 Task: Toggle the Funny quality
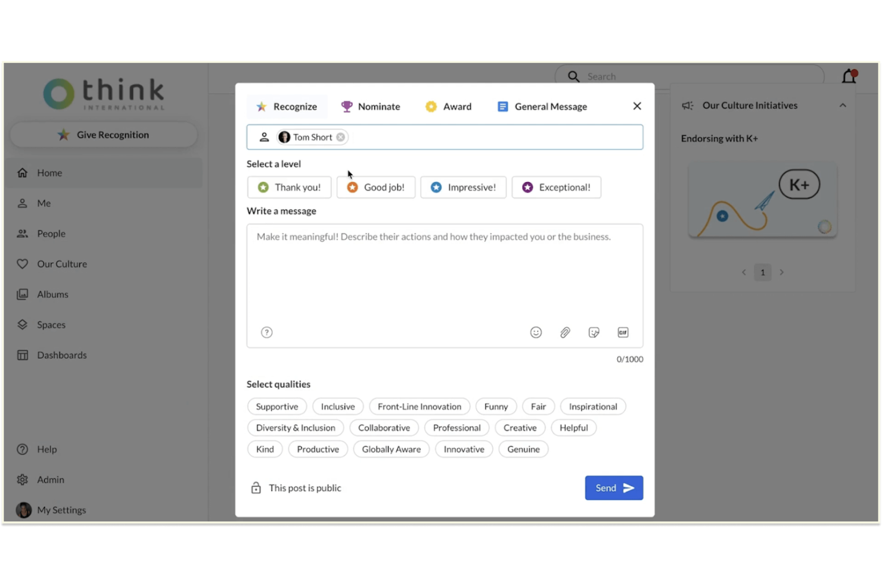click(x=496, y=406)
